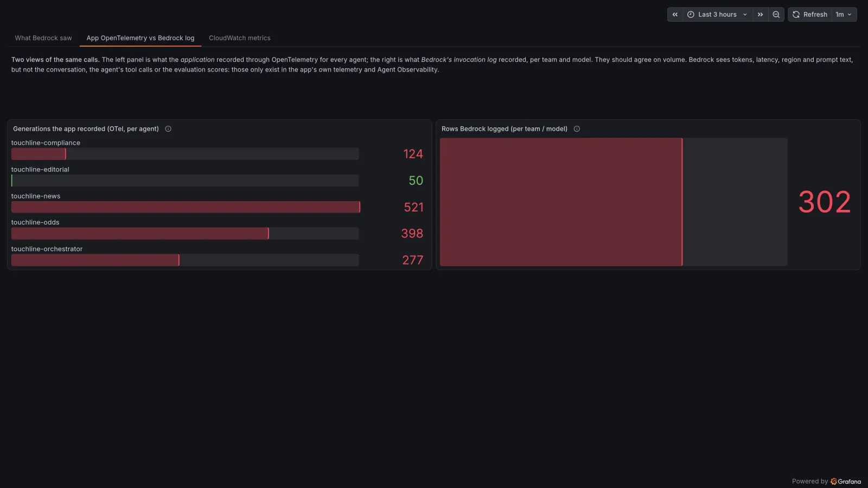Open the CloudWatch metrics tab
Image resolution: width=868 pixels, height=488 pixels.
(240, 38)
